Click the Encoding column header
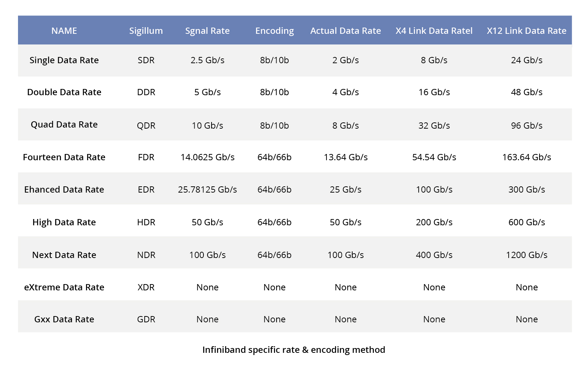Viewport: 588px width, 369px height. pos(274,31)
